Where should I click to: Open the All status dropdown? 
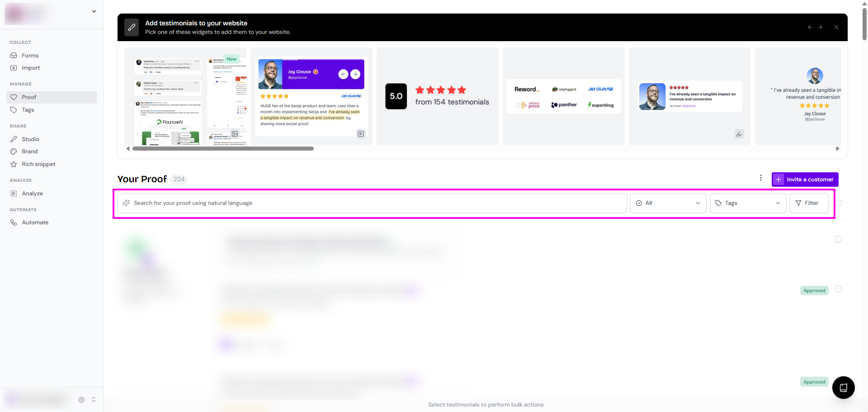pyautogui.click(x=668, y=203)
